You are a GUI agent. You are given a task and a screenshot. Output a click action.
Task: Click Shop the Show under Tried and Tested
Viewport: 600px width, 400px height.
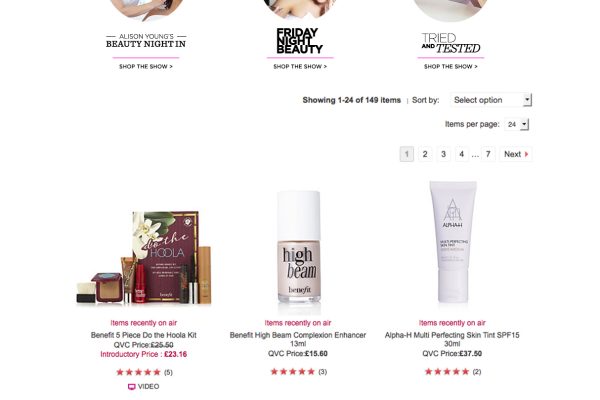click(x=451, y=67)
